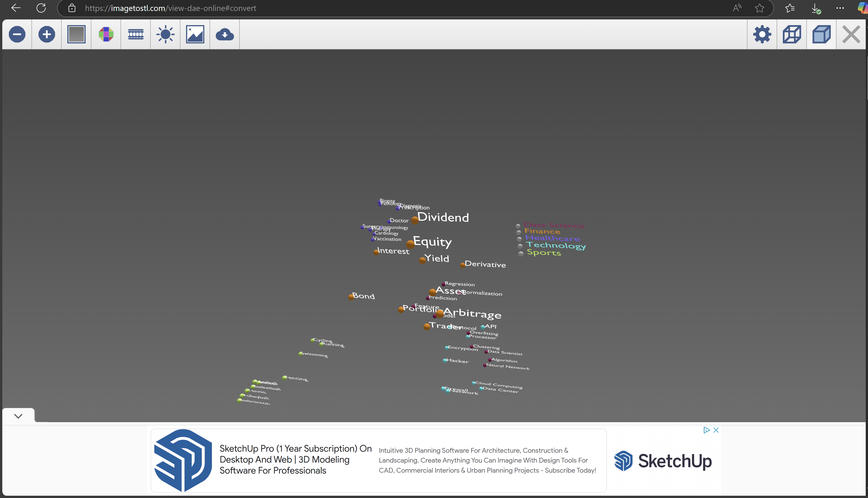Open the gray background color tool

tap(76, 34)
